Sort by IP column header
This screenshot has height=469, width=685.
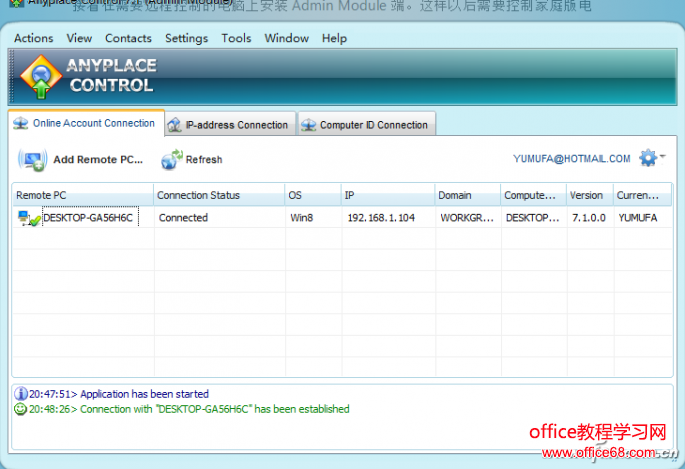coord(388,195)
